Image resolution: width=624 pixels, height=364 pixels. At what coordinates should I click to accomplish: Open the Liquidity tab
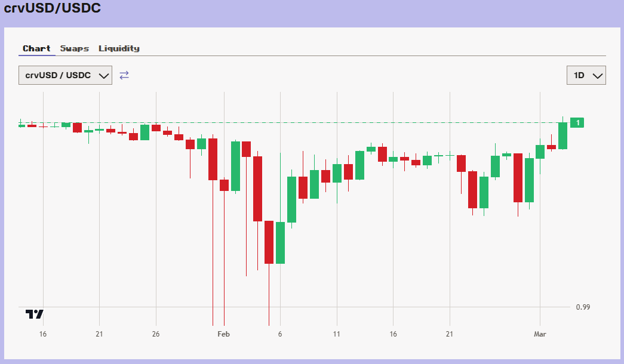pos(119,48)
